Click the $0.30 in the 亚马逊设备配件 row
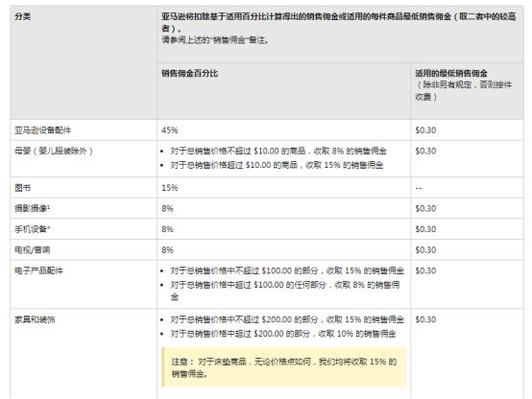This screenshot has height=399, width=532. pyautogui.click(x=425, y=130)
